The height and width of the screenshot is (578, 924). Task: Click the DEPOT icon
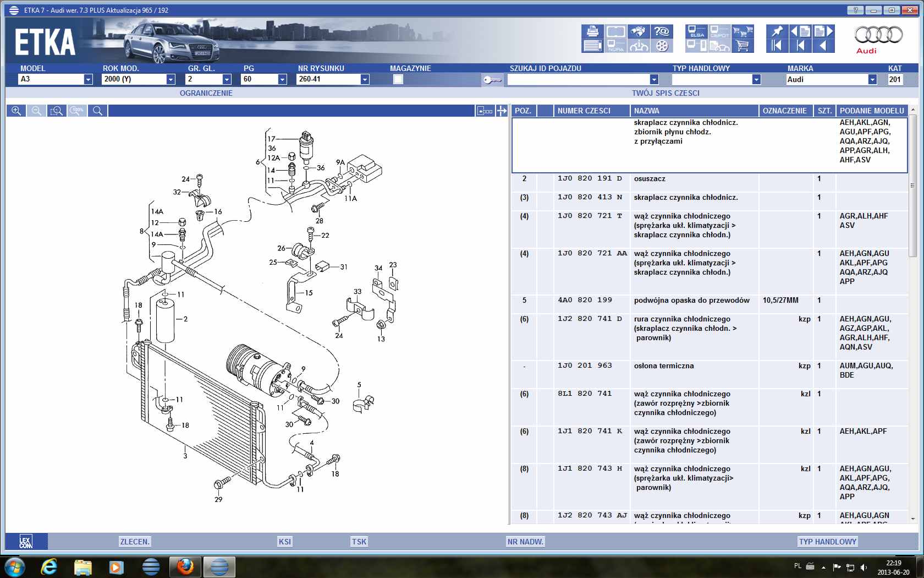(719, 31)
